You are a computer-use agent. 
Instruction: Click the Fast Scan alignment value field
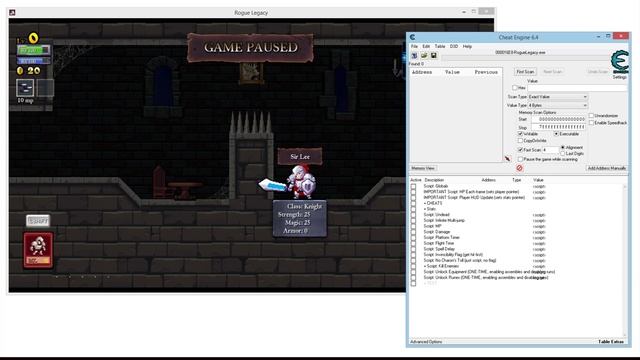pos(550,150)
